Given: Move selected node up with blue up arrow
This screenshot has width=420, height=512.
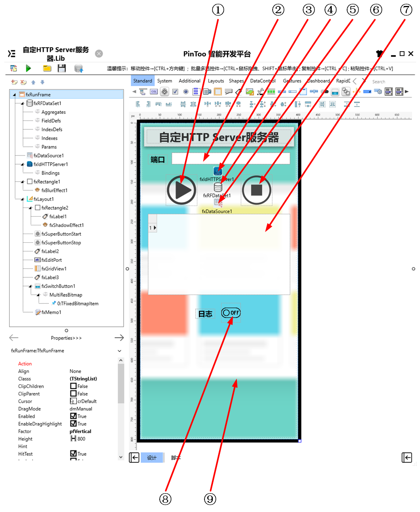Looking at the screenshot, I should click(33, 82).
